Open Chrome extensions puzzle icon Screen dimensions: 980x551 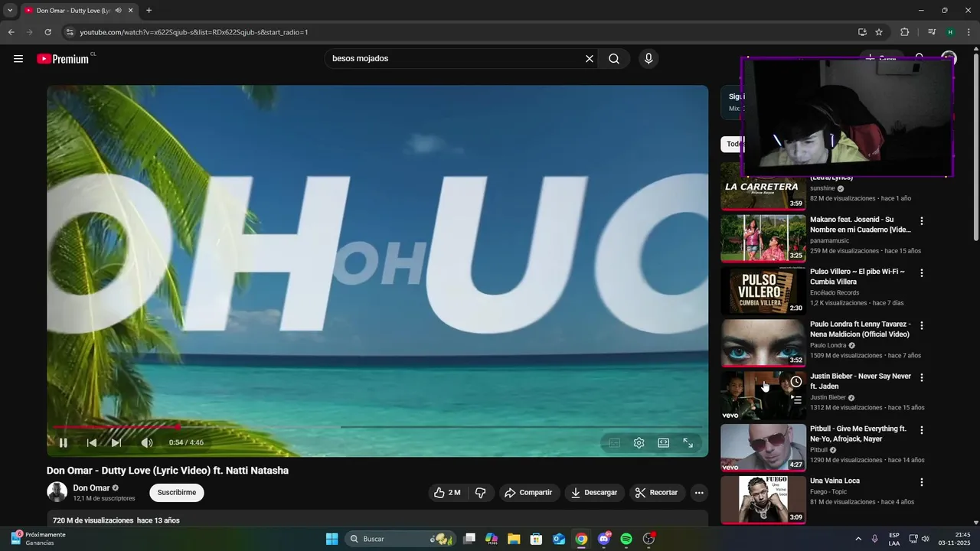(x=905, y=32)
